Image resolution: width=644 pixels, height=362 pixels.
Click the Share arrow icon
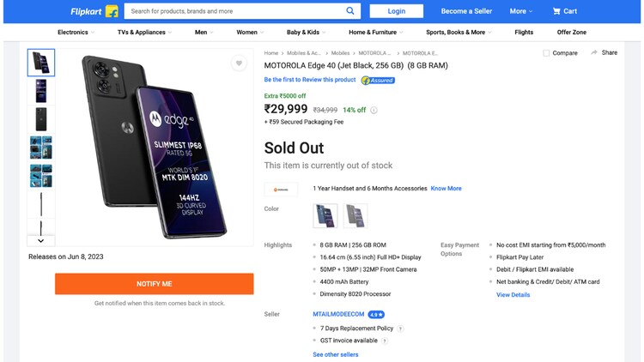(594, 52)
